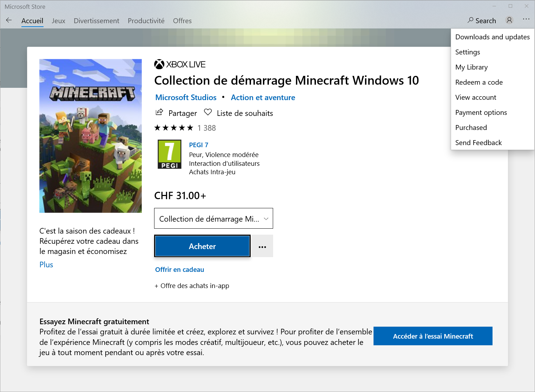This screenshot has height=392, width=535.
Task: Open more purchase options beside Acheter
Action: (262, 247)
